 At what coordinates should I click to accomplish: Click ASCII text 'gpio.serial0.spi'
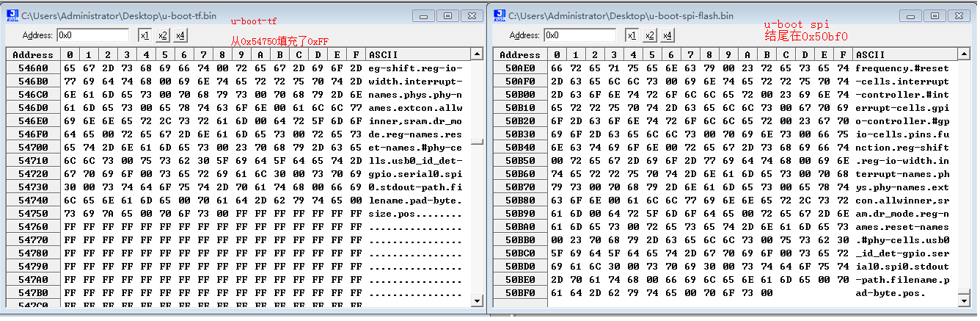[x=415, y=173]
